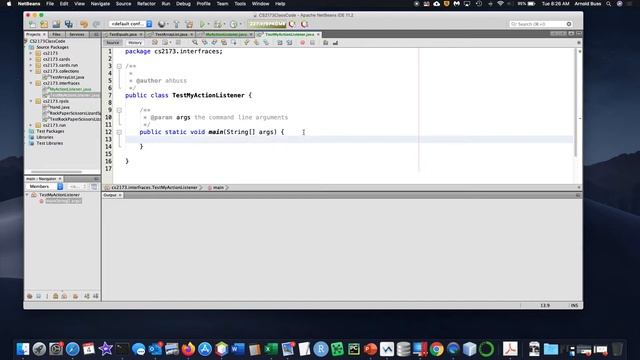Open the TestArrayList.java editor tab
Viewport: 640px width, 360px height.
[x=171, y=34]
